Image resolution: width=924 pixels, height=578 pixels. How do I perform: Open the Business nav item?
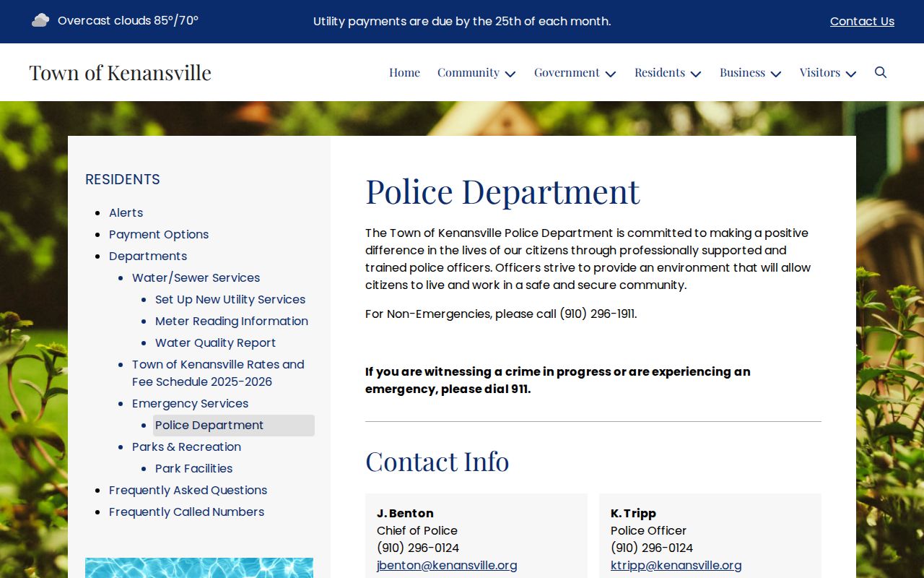click(x=742, y=72)
